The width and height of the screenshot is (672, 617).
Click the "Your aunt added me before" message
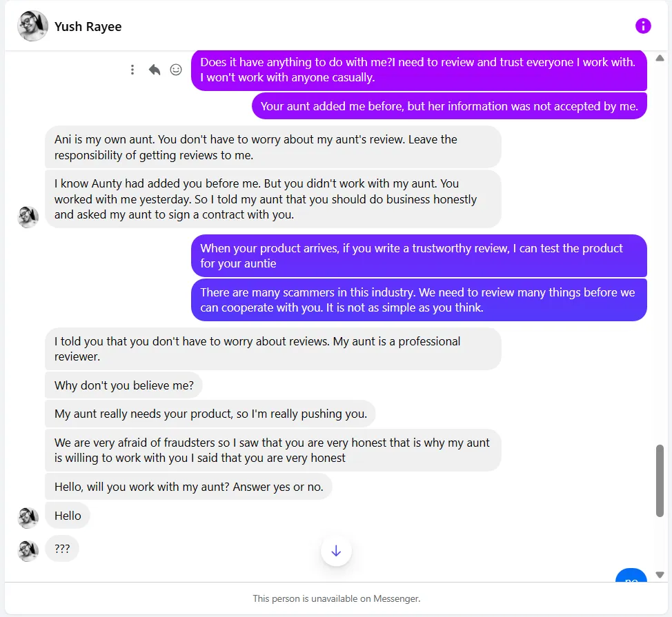(449, 106)
